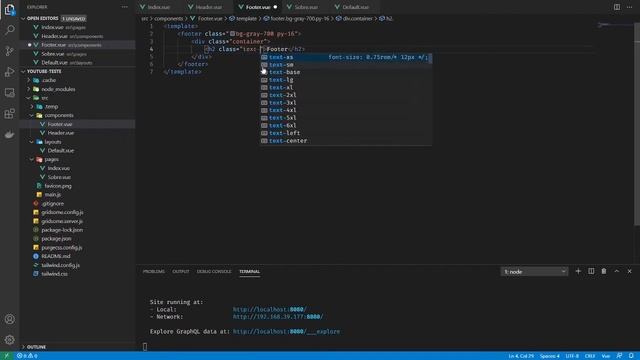640x360 pixels.
Task: Click Vue language mode in status bar
Action: tap(606, 356)
